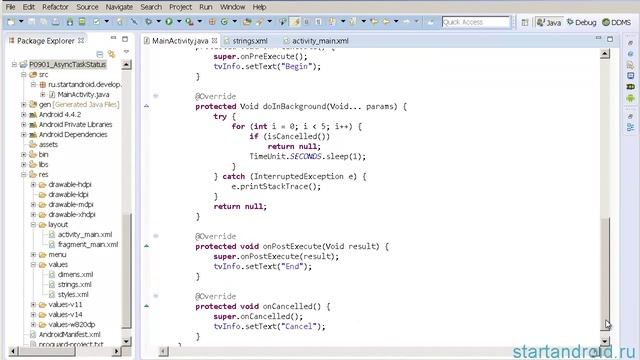Image resolution: width=640 pixels, height=360 pixels.
Task: Click the Previous Annotation toolbar icon
Action: 352,22
